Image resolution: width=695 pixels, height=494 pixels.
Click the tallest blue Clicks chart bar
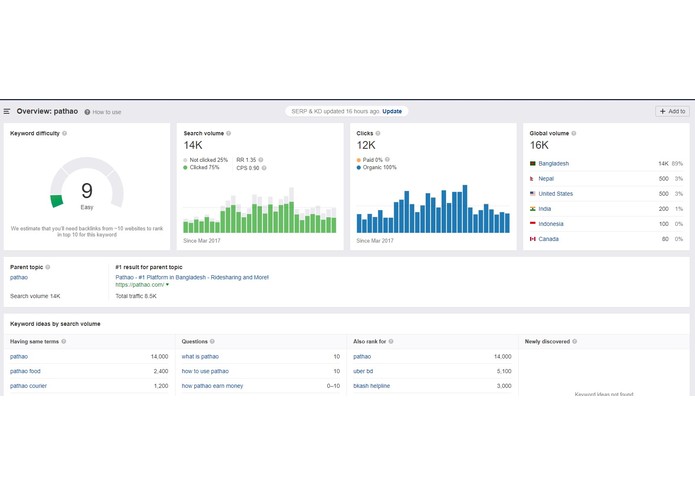pyautogui.click(x=465, y=209)
